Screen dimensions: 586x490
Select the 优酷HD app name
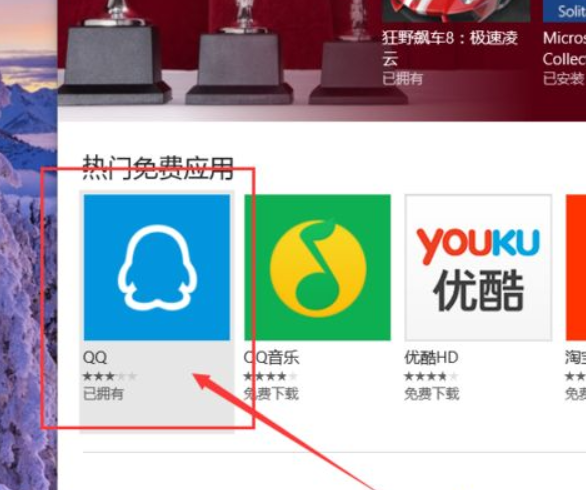pyautogui.click(x=431, y=357)
